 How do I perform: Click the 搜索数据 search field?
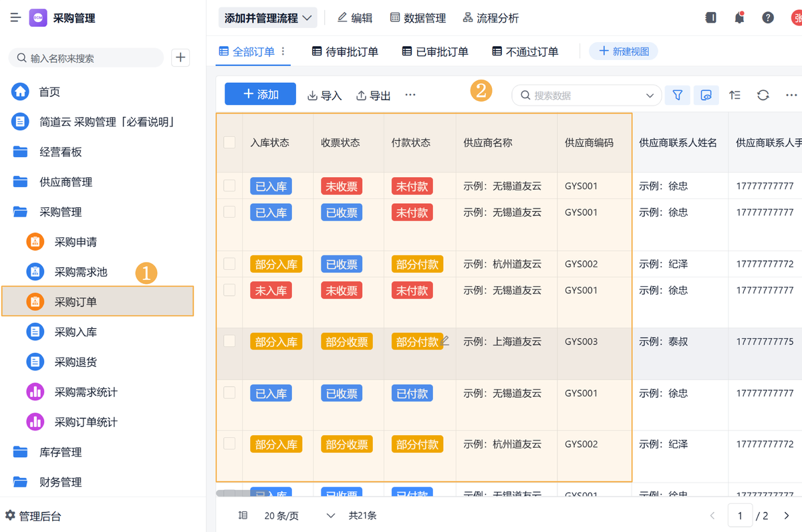(581, 96)
